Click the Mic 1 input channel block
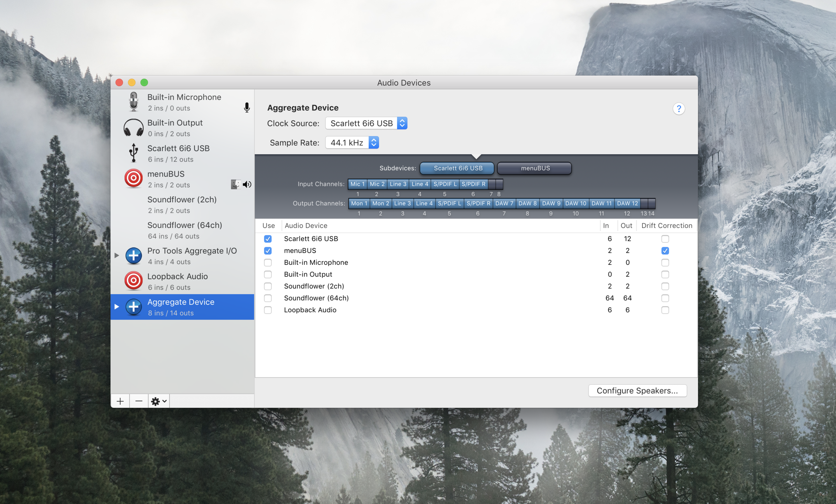The height and width of the screenshot is (504, 836). [x=357, y=184]
